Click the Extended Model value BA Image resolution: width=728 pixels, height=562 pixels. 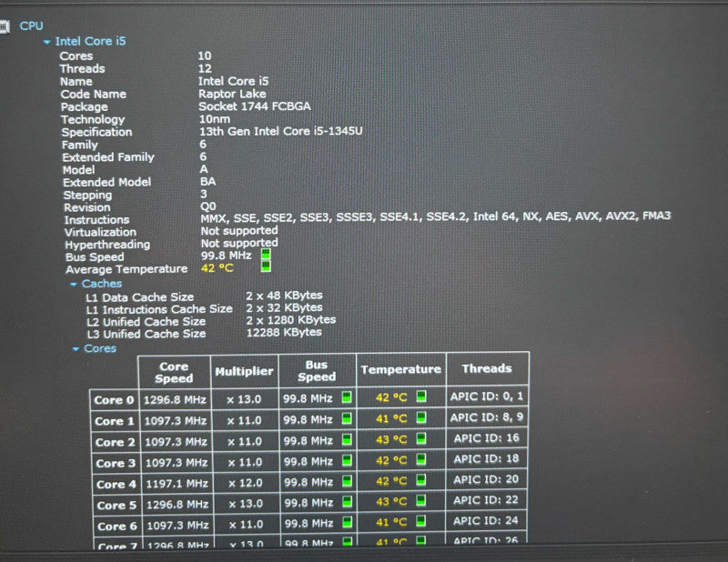[x=208, y=182]
